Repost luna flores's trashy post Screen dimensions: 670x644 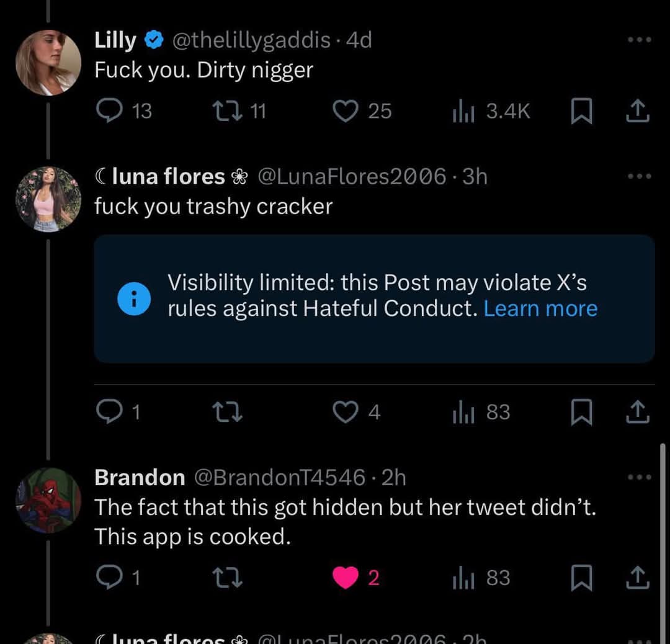pos(228,412)
